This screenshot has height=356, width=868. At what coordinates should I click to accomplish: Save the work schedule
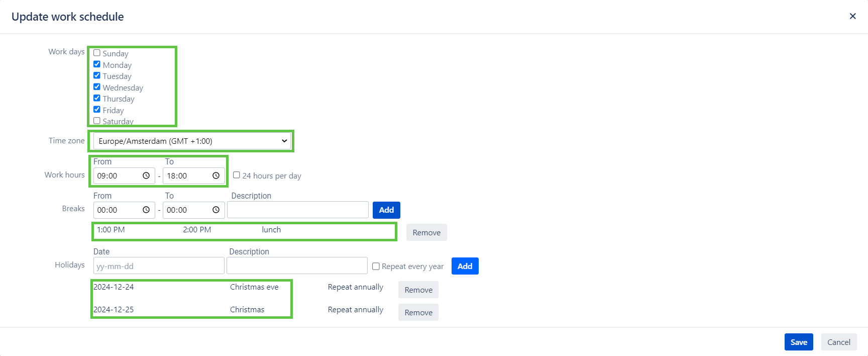799,342
